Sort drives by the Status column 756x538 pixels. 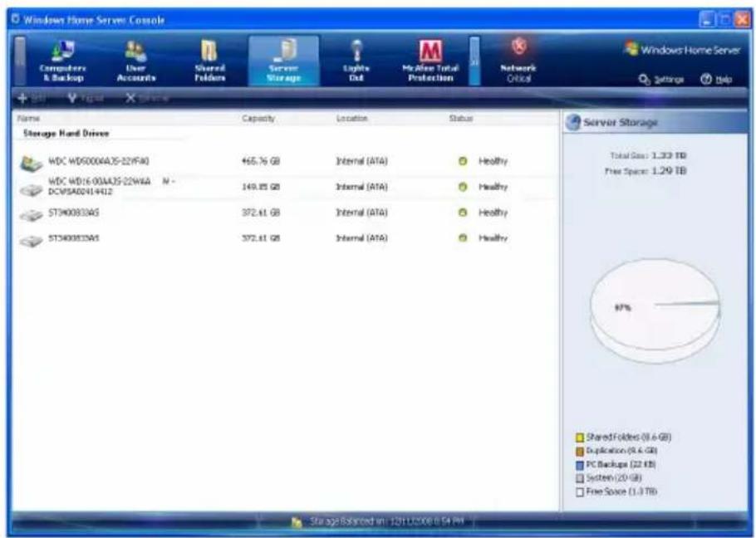pyautogui.click(x=461, y=118)
